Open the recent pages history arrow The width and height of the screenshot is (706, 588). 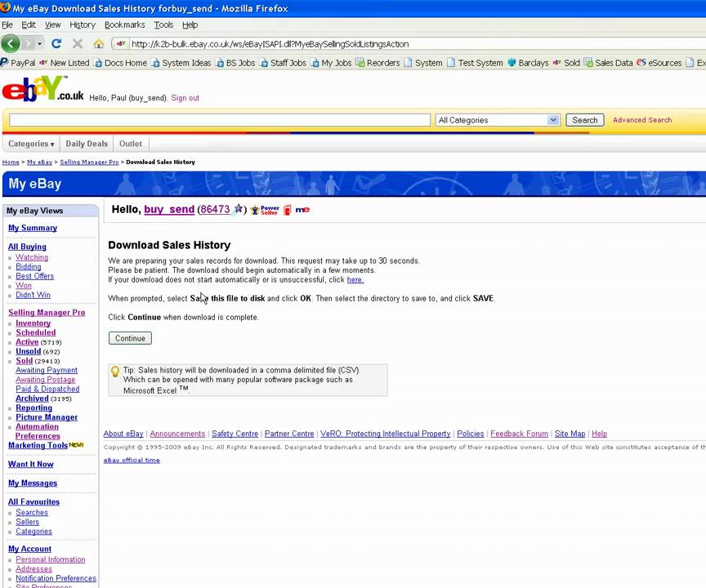pos(39,43)
